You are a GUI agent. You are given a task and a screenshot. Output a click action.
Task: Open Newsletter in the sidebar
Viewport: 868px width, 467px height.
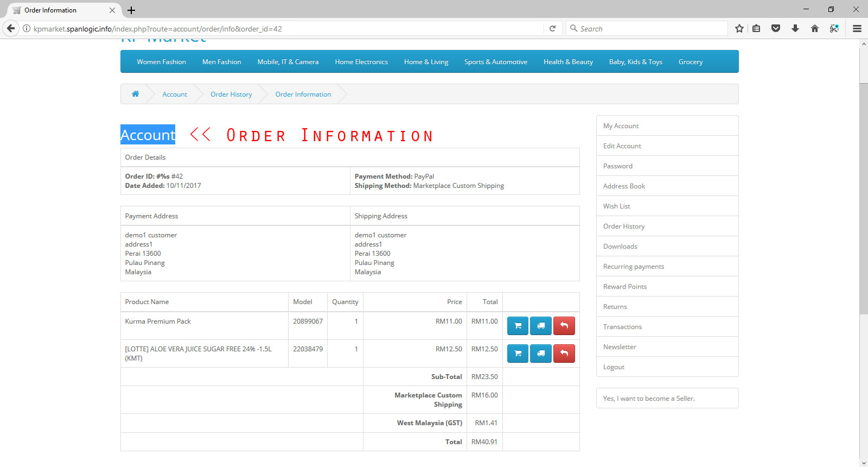point(667,347)
